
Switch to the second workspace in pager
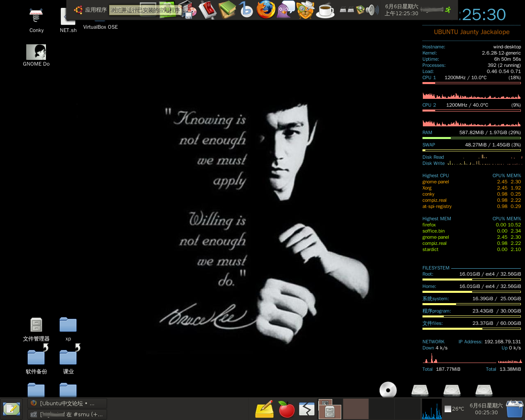coord(356,409)
